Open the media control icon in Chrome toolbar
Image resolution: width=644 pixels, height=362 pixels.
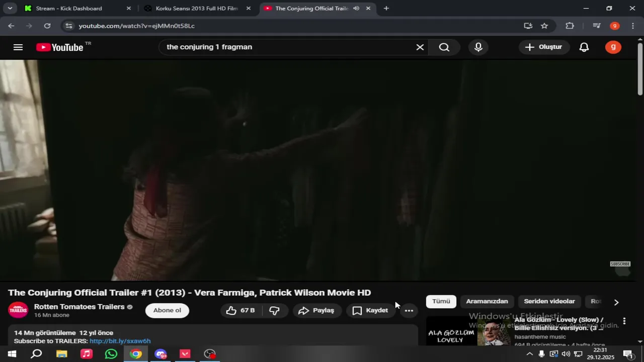pos(596,26)
